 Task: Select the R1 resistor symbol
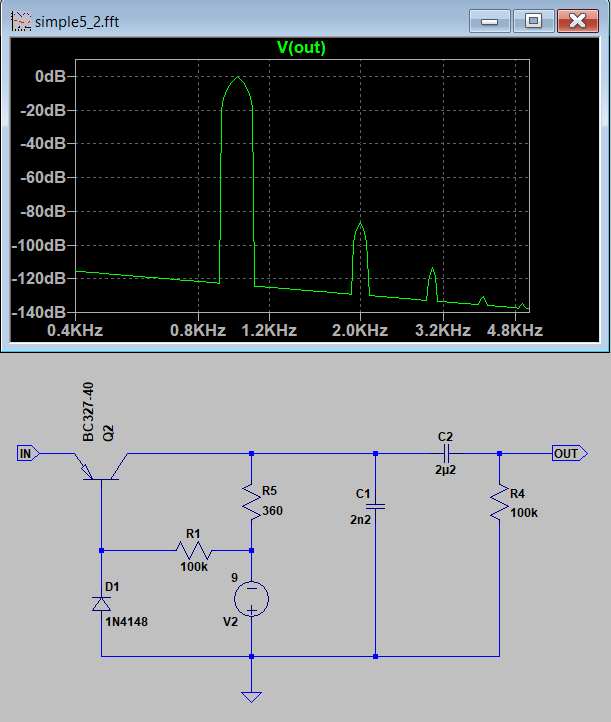pyautogui.click(x=194, y=550)
